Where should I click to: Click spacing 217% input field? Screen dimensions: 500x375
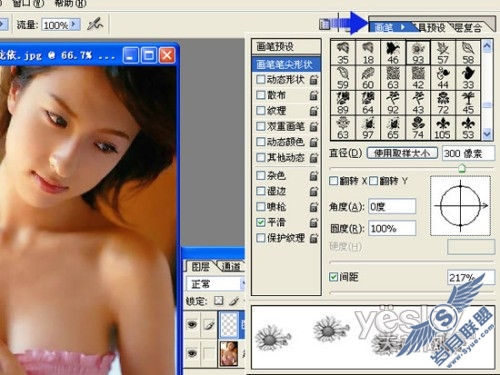click(471, 277)
